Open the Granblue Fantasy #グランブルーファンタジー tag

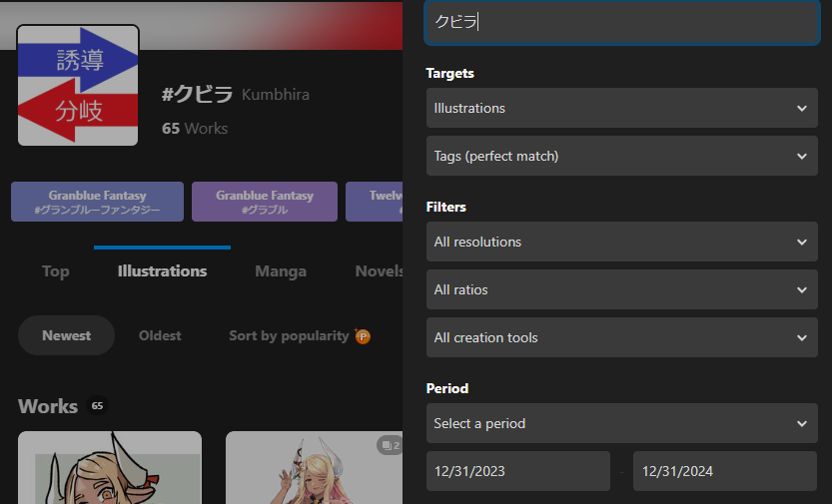[x=98, y=202]
